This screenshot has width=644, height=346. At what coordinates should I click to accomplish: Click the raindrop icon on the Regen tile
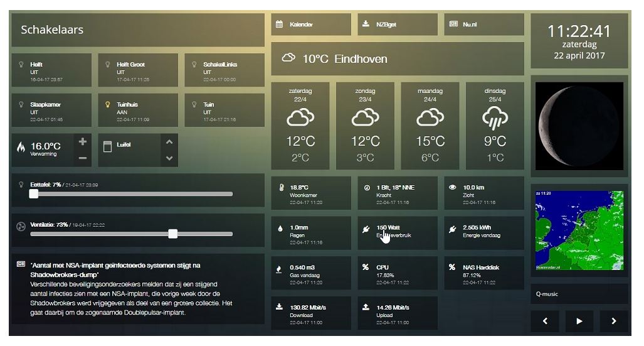pyautogui.click(x=280, y=228)
